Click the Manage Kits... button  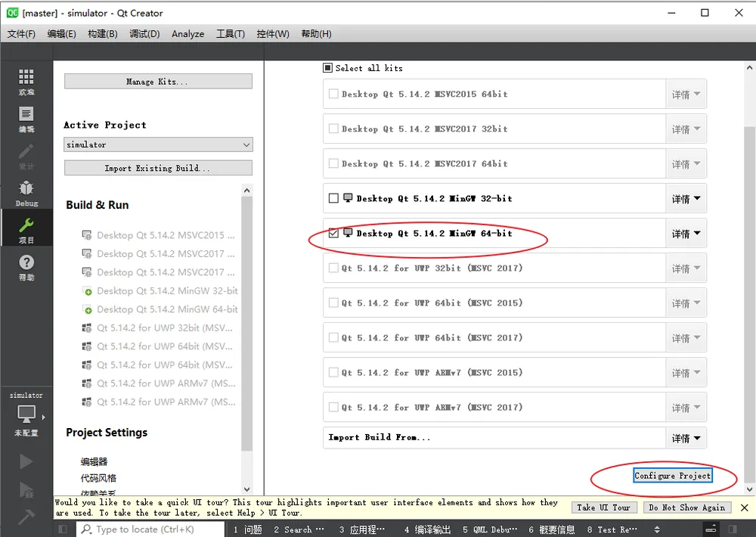(x=158, y=82)
